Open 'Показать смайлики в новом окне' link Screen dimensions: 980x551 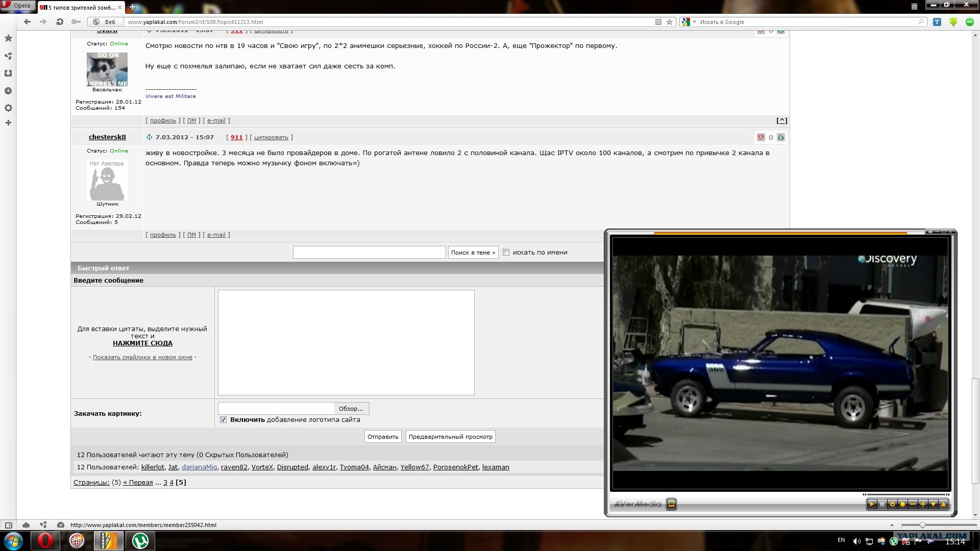[x=142, y=357]
